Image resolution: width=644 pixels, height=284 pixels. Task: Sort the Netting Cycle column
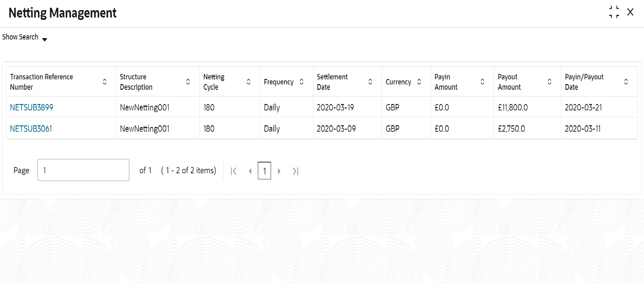(249, 82)
